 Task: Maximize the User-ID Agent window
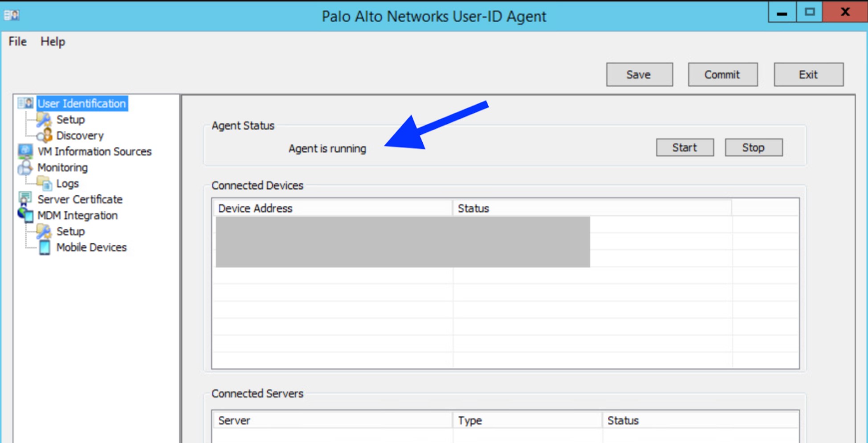click(810, 12)
